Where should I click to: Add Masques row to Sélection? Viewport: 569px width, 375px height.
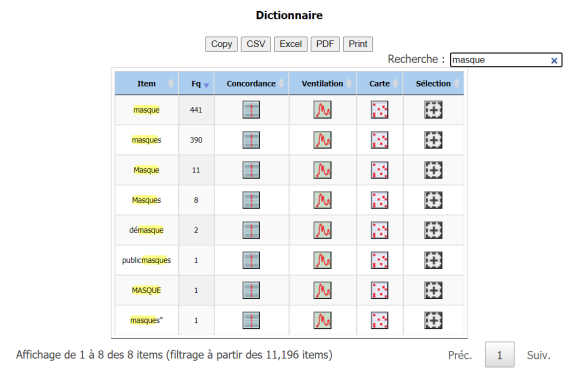click(433, 200)
